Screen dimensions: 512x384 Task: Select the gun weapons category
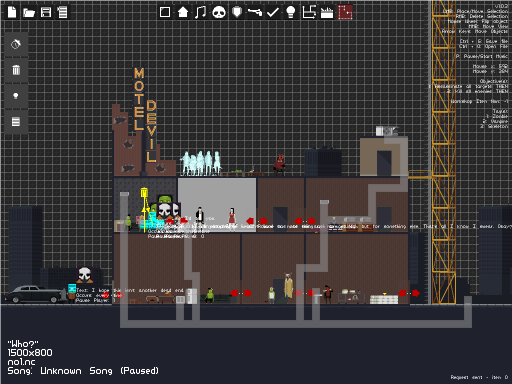[x=255, y=12]
